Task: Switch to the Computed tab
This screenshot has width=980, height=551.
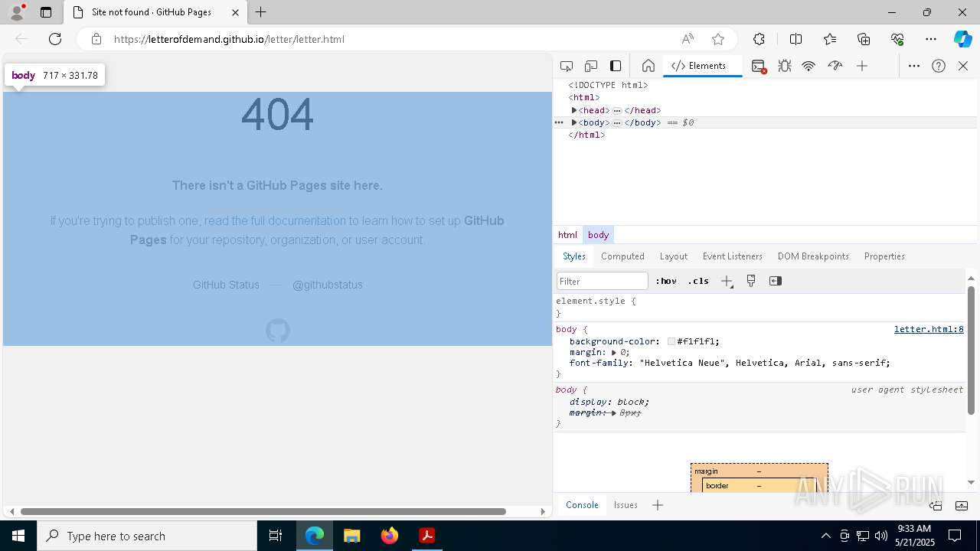Action: tap(622, 256)
